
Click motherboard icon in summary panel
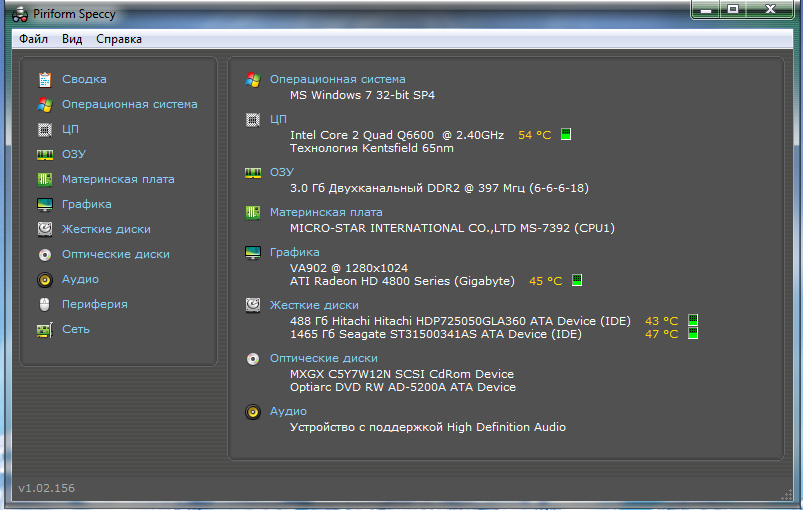(x=253, y=212)
